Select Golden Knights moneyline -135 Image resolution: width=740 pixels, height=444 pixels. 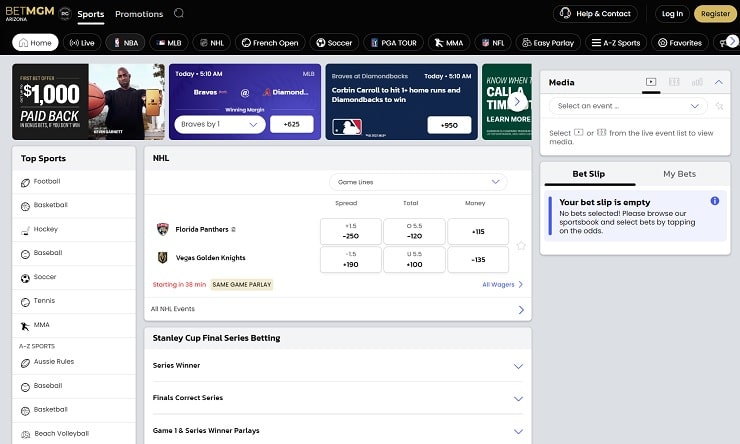tap(478, 260)
